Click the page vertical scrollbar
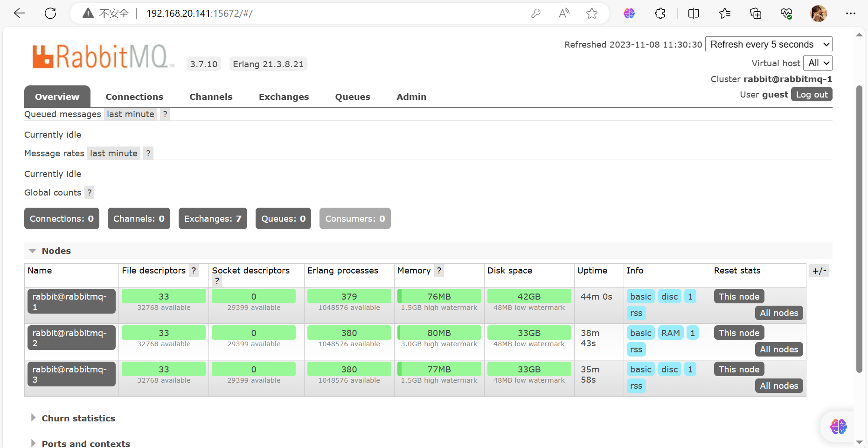Image resolution: width=868 pixels, height=448 pixels. 859,229
